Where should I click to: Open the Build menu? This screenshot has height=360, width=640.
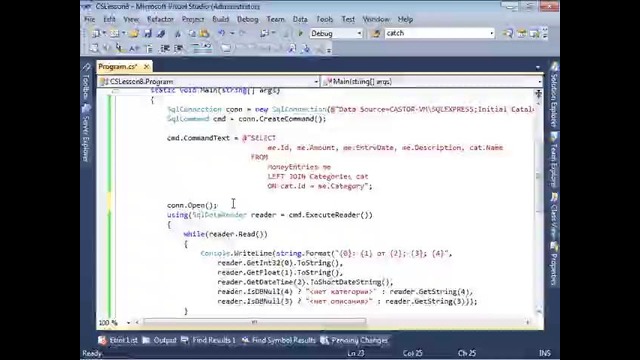point(220,19)
